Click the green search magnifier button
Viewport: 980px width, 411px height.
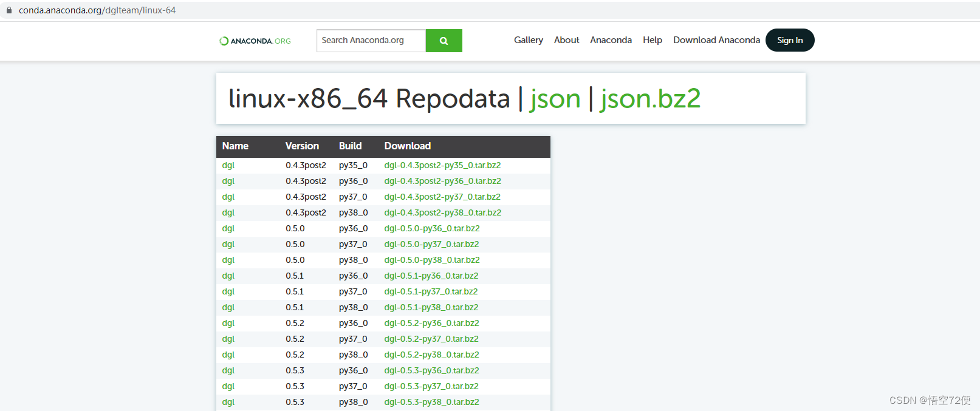(x=444, y=41)
